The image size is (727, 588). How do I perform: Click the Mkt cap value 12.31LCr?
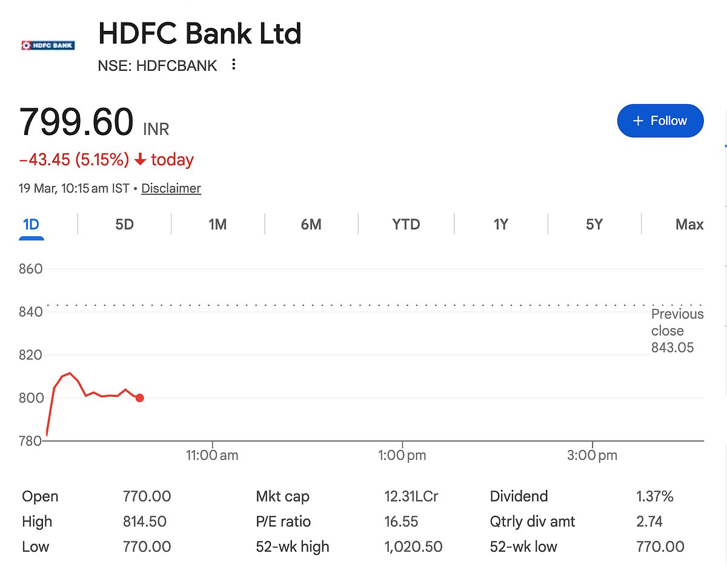click(x=411, y=497)
